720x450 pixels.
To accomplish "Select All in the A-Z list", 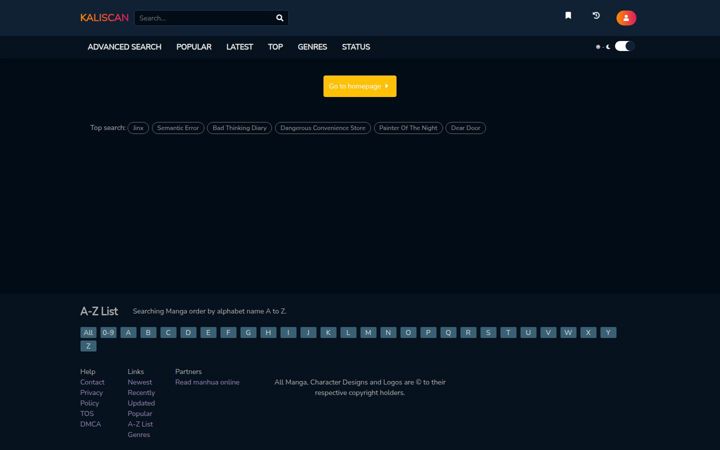I will tap(88, 332).
